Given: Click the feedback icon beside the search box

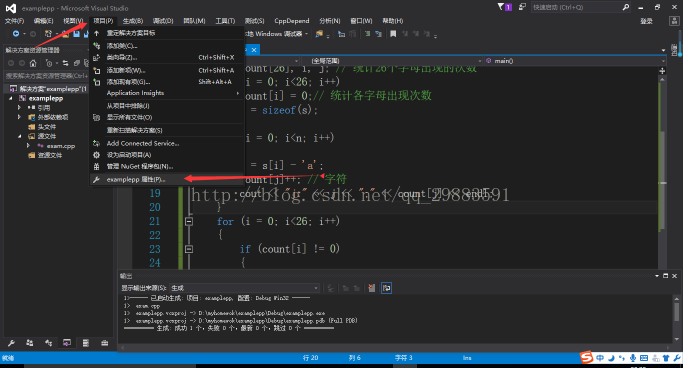Looking at the screenshot, I should click(522, 7).
